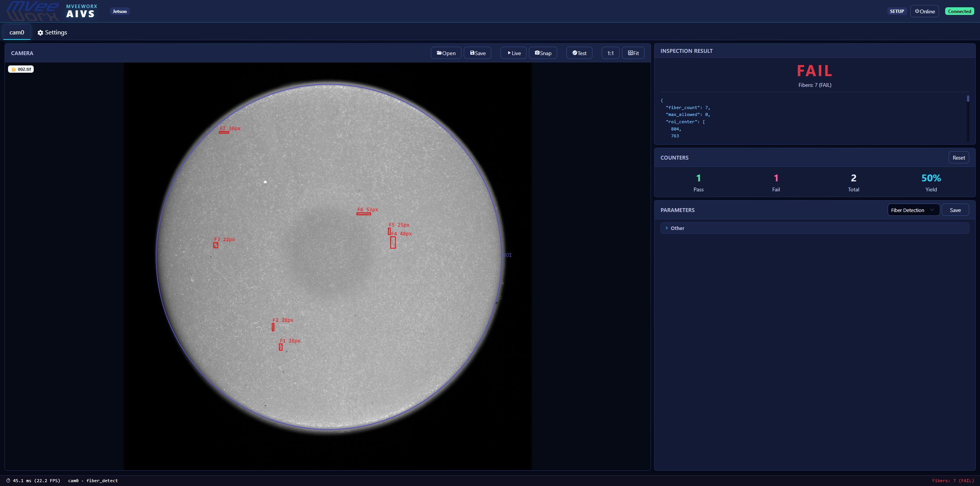This screenshot has width=980, height=486.
Task: Click the SETUP mode badge
Action: pos(897,11)
